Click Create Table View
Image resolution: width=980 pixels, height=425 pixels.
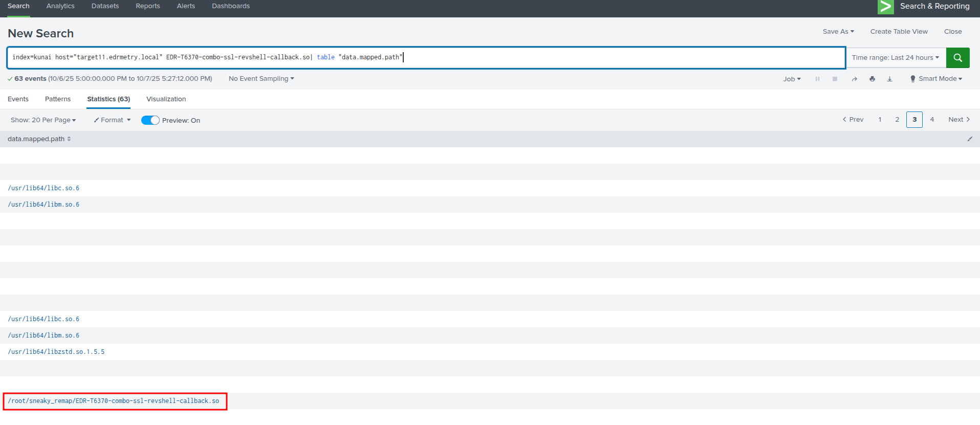tap(899, 32)
